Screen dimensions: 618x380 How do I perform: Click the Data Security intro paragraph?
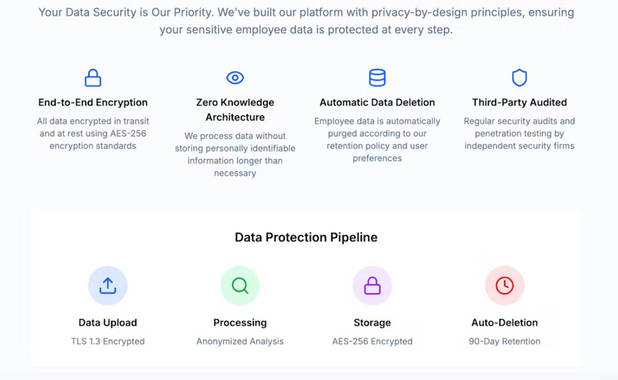306,21
